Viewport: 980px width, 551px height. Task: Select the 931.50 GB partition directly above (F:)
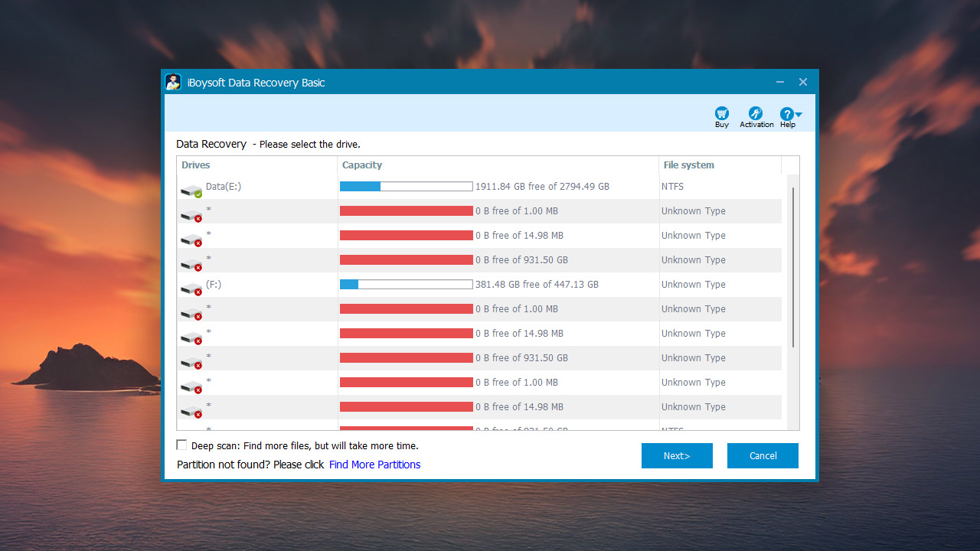479,260
